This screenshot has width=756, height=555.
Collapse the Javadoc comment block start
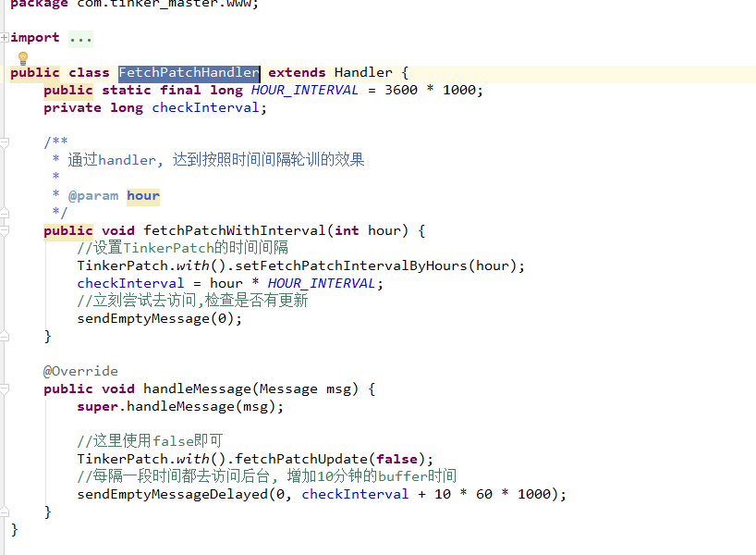(5, 142)
